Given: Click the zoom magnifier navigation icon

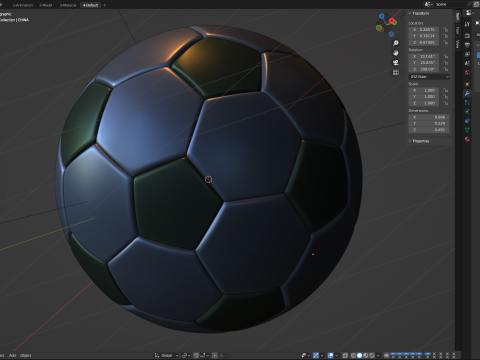Looking at the screenshot, I should (396, 43).
